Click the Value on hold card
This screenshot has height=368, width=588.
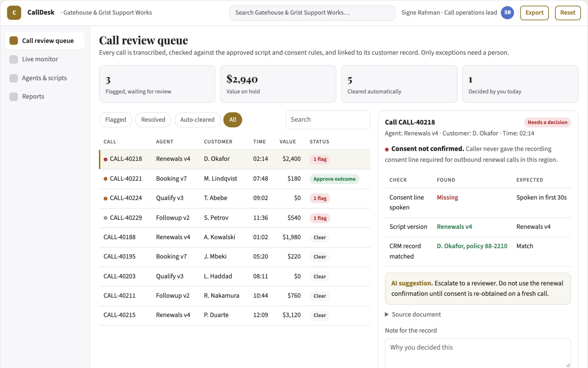click(x=278, y=84)
